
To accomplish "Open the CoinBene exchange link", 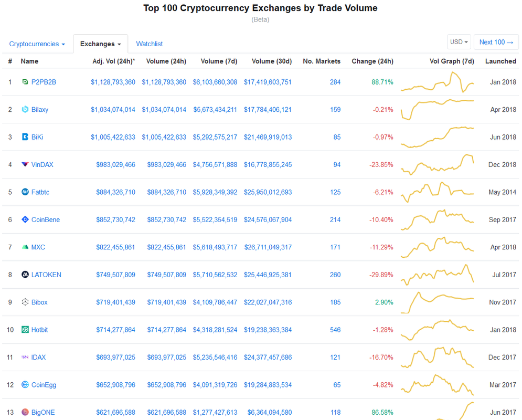I will point(46,219).
